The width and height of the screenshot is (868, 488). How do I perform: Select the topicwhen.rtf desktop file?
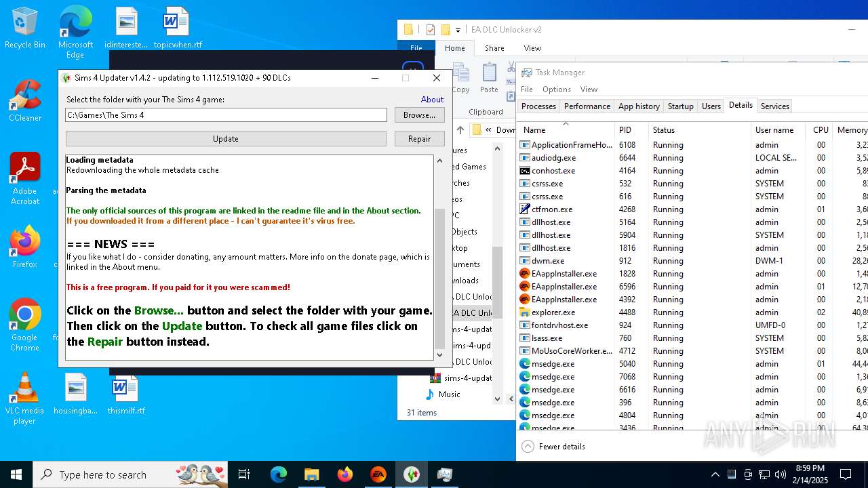178,28
